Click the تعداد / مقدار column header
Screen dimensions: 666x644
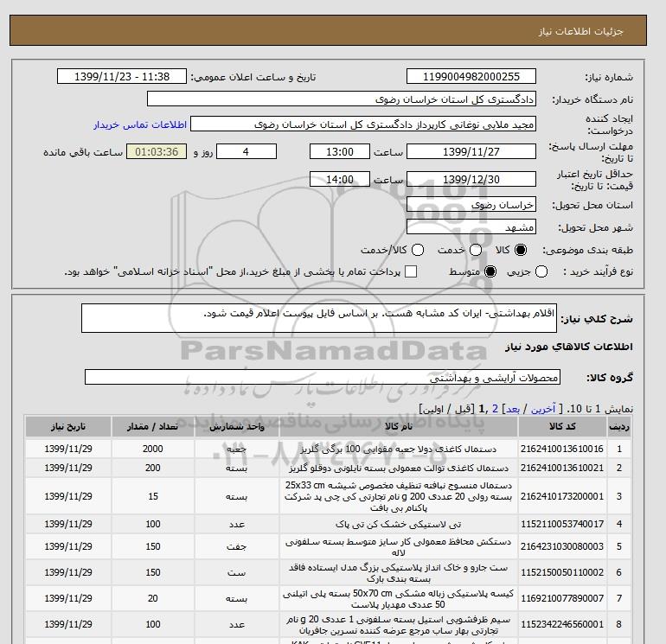point(153,427)
